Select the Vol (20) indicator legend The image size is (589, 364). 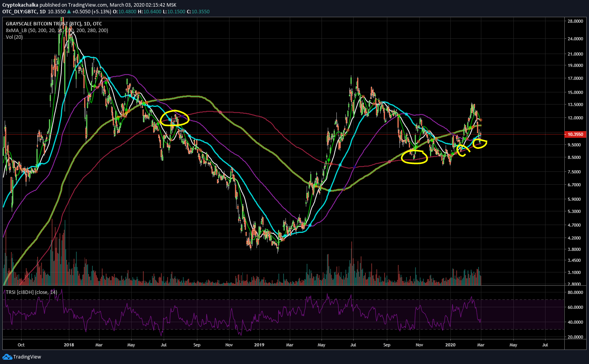(x=14, y=37)
